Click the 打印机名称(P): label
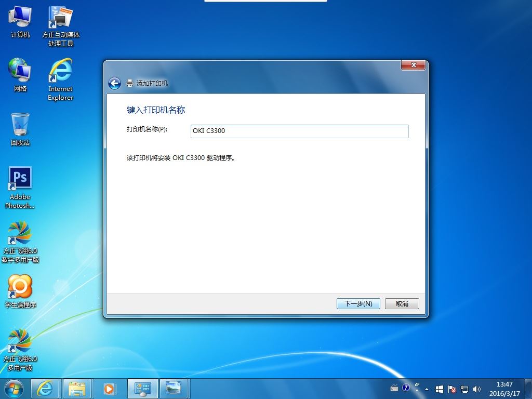 (147, 129)
